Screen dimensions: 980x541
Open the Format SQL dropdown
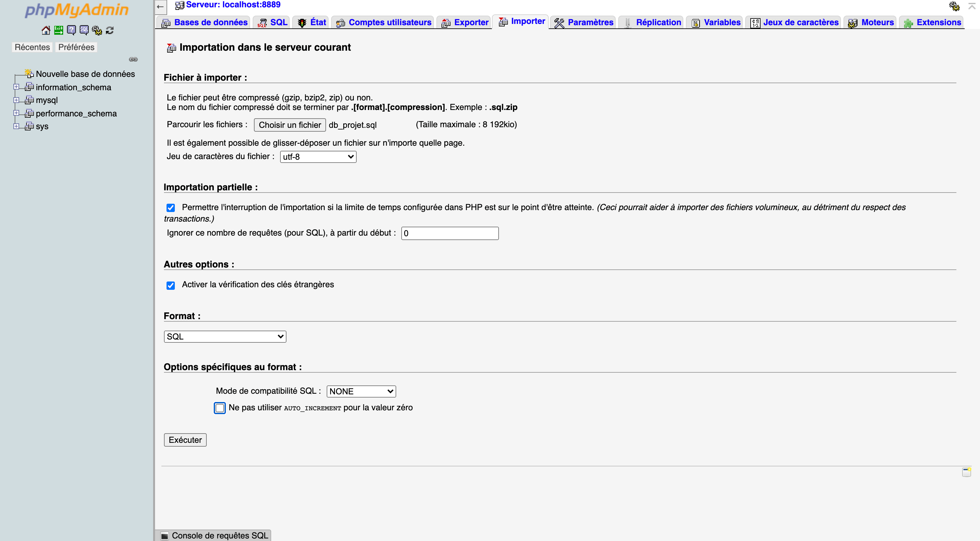[225, 336]
